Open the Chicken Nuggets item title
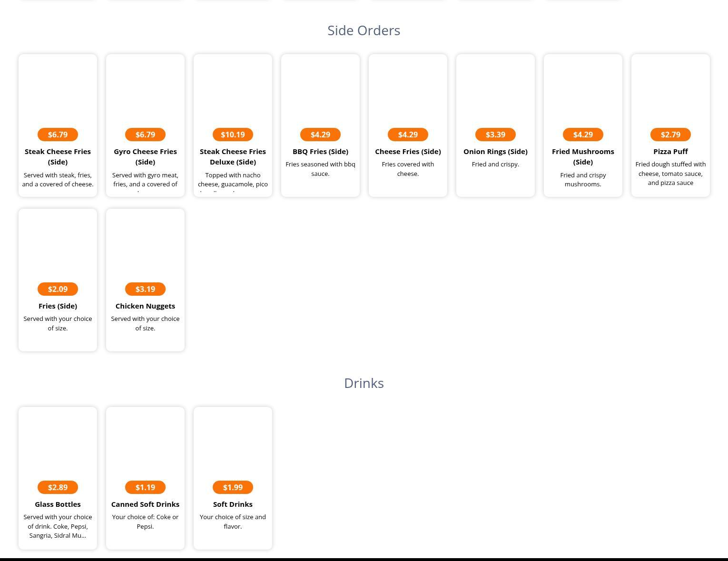The height and width of the screenshot is (561, 728). click(145, 306)
